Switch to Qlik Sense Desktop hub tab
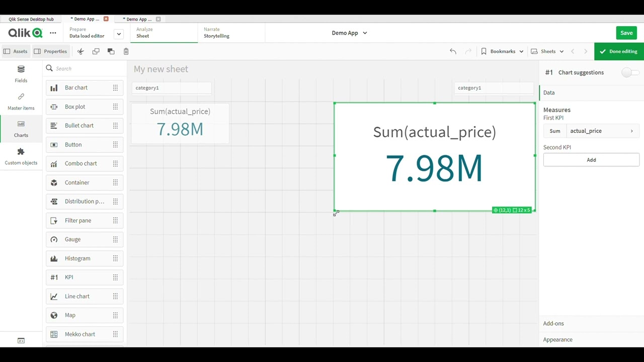Viewport: 644px width, 362px height. 31,19
